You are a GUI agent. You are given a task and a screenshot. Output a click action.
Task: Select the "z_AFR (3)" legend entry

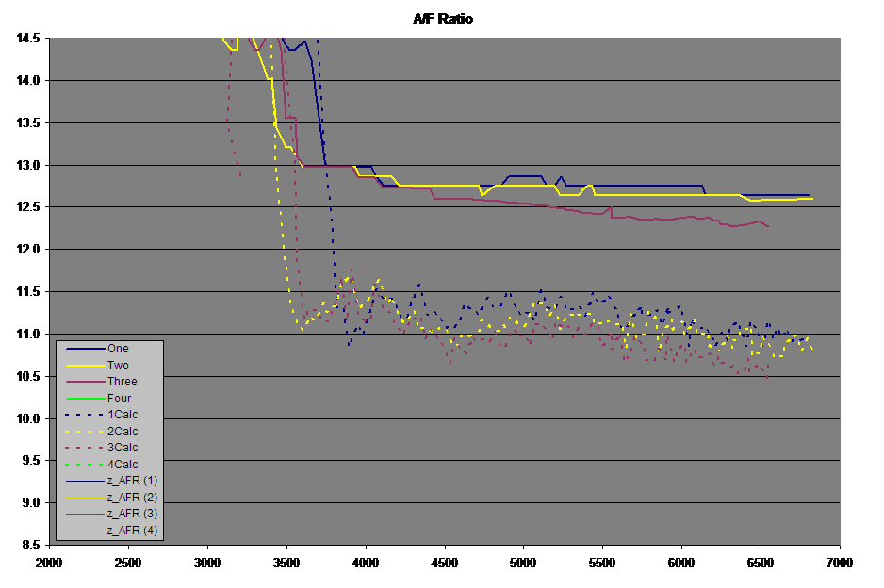[x=131, y=514]
